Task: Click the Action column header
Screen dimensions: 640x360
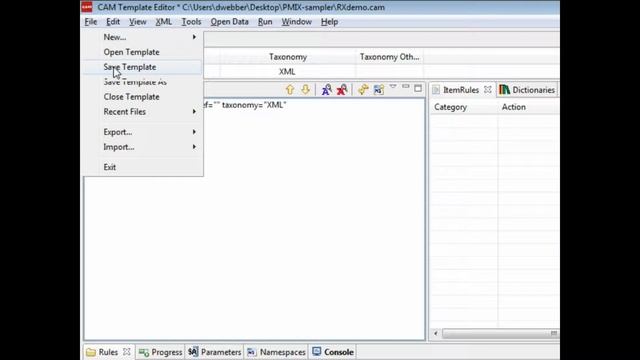Action: [x=529, y=107]
